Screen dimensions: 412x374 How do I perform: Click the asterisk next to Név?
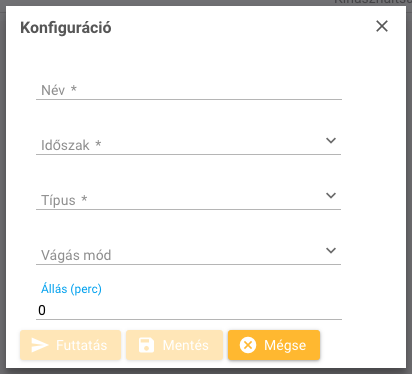point(74,89)
